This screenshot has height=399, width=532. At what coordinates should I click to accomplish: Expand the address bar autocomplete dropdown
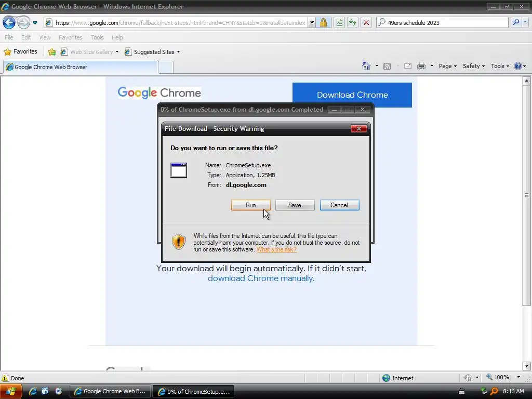[312, 23]
